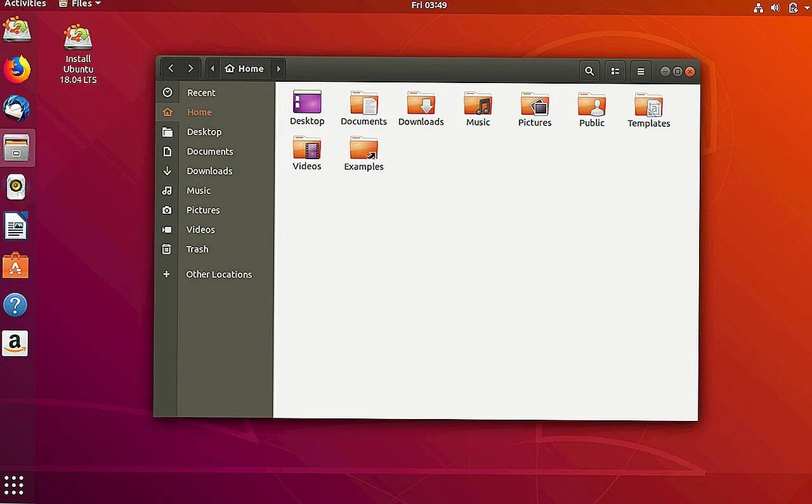Open the Documents folder icon in file view
Screen dimensions: 812x504
tap(364, 103)
